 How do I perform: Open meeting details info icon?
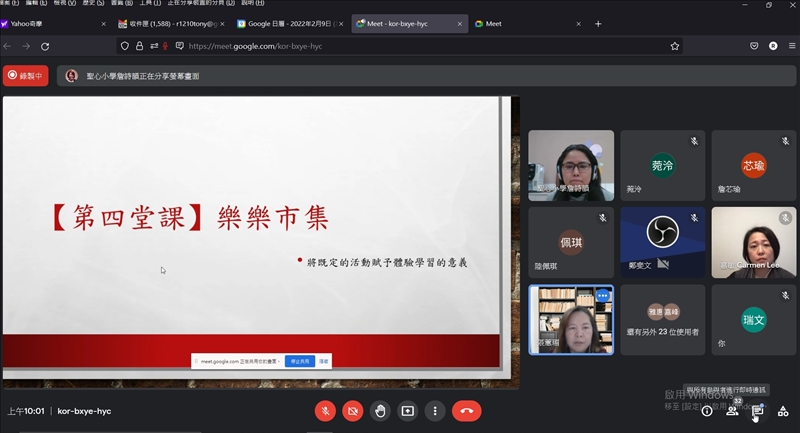tap(707, 411)
